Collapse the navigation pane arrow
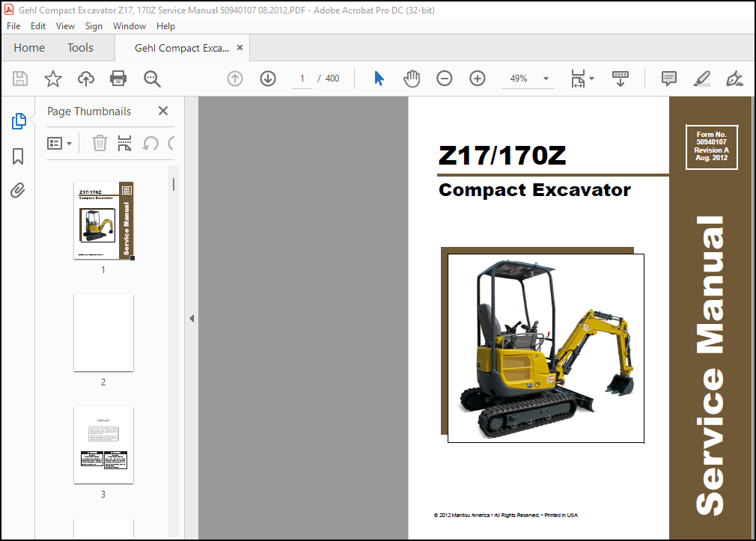Viewport: 756px width, 541px height. coord(192,318)
